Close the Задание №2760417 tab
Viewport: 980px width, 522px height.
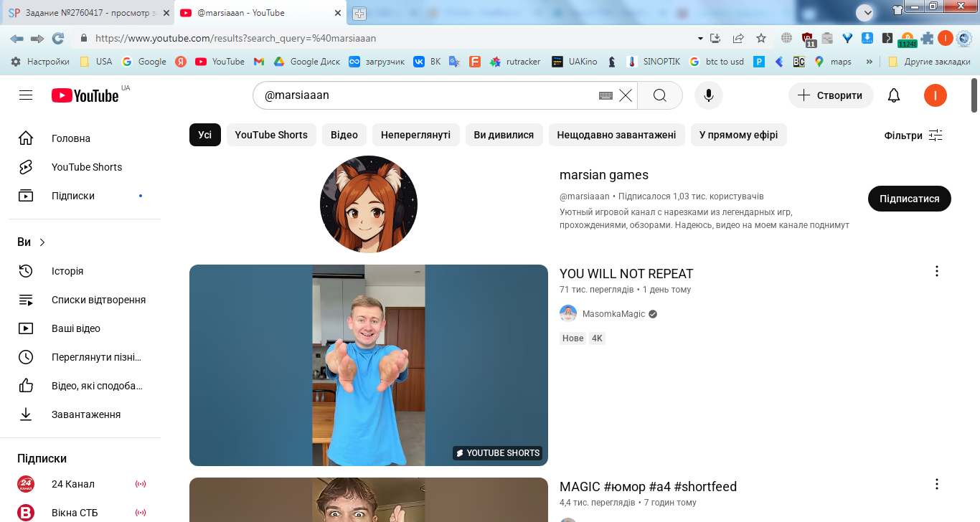coord(166,13)
